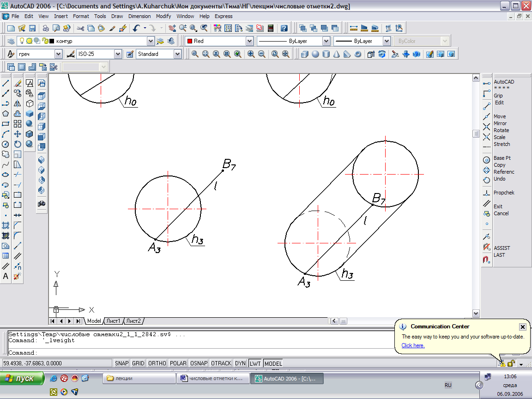Click the red color swatch in color control
Screen dimensions: 532x399
pyautogui.click(x=190, y=41)
